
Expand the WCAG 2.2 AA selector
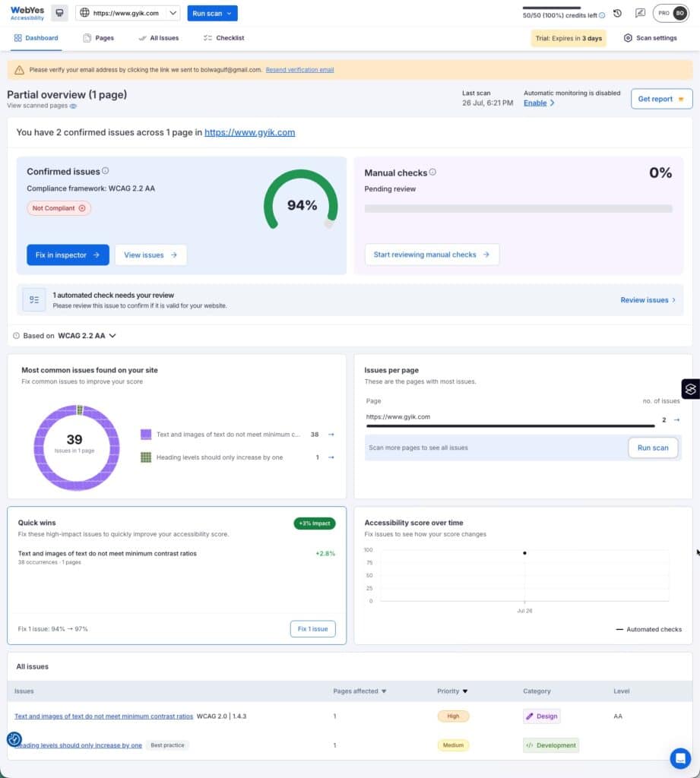point(87,336)
